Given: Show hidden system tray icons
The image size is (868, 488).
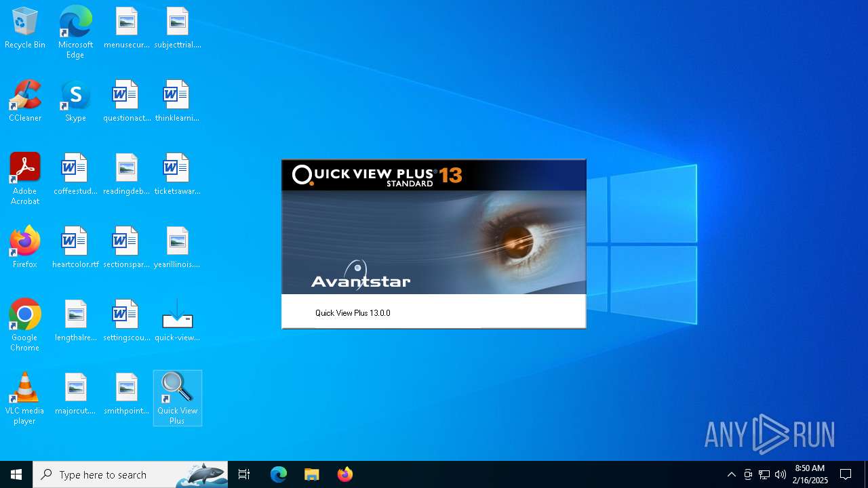Looking at the screenshot, I should pos(731,474).
